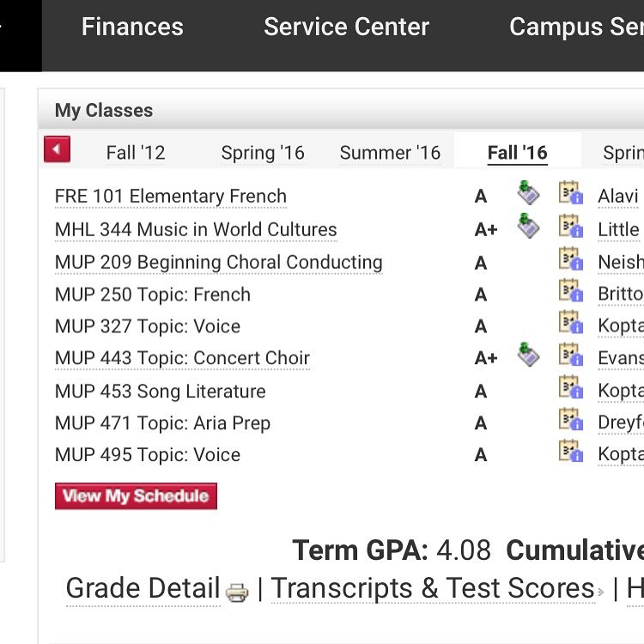Open MUP 209 Beginning Choral Conducting class
The image size is (644, 644).
pyautogui.click(x=218, y=263)
